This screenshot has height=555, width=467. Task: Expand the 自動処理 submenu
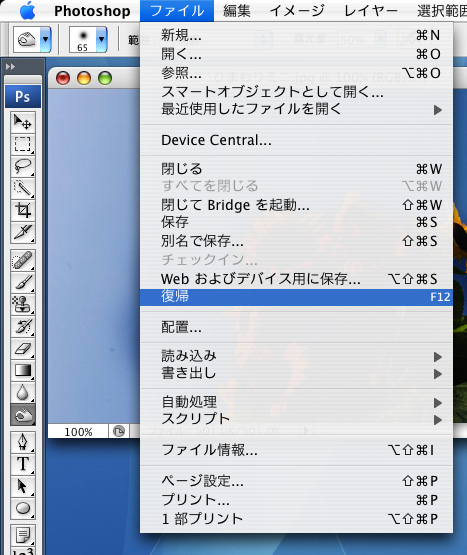(x=296, y=402)
